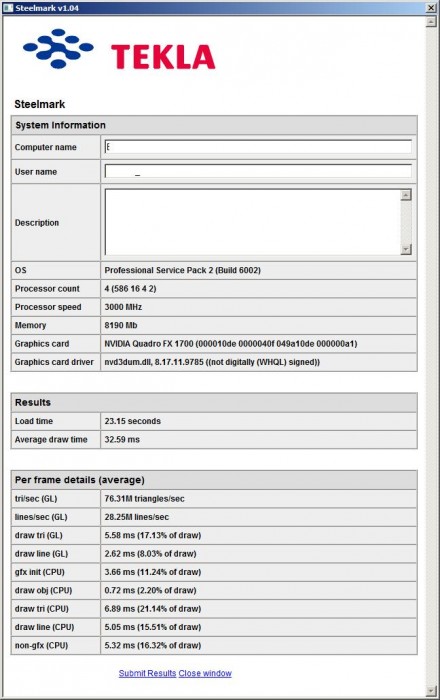Screen dimensions: 440x700
Task: Click the Description box scroll up arrow
Action: point(406,195)
